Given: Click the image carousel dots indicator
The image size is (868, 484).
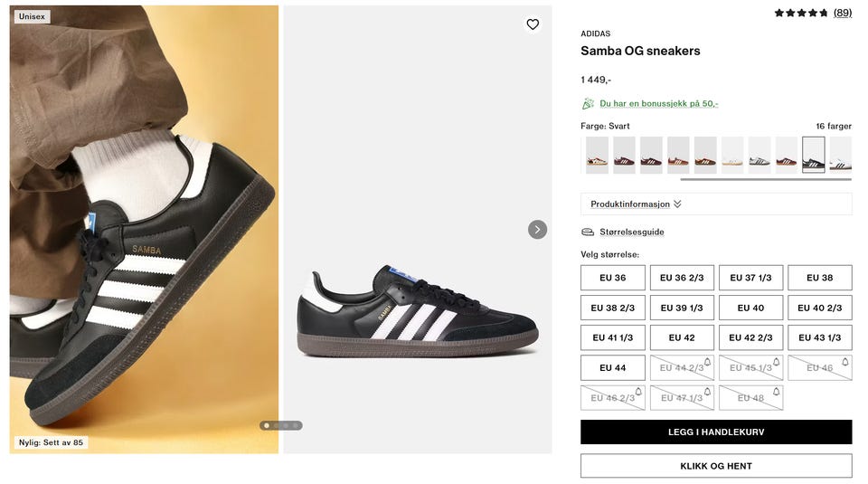Looking at the screenshot, I should point(281,425).
